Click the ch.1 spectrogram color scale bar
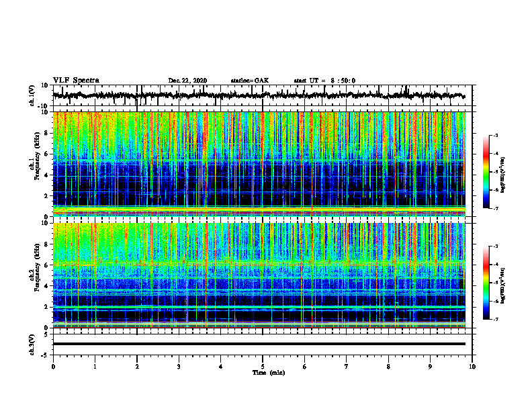Screen dimensions: 532x411 pyautogui.click(x=486, y=172)
